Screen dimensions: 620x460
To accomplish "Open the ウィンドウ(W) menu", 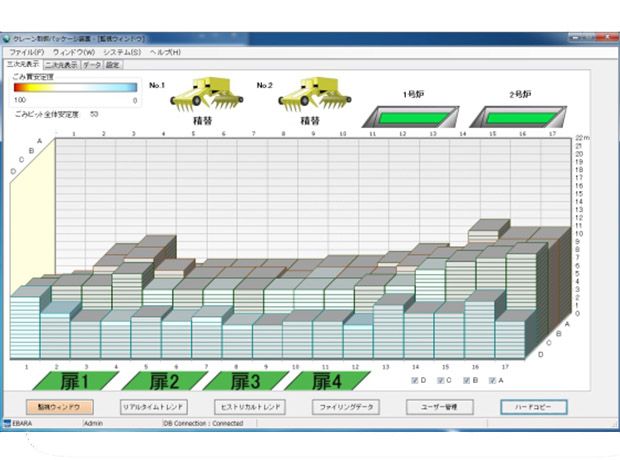I will pyautogui.click(x=74, y=51).
